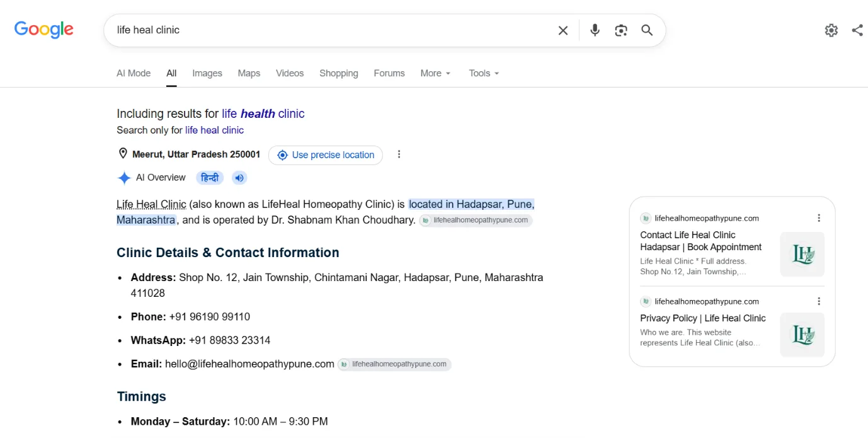Click the underlined Life Heal Clinic term
The image size is (868, 438).
click(x=151, y=204)
